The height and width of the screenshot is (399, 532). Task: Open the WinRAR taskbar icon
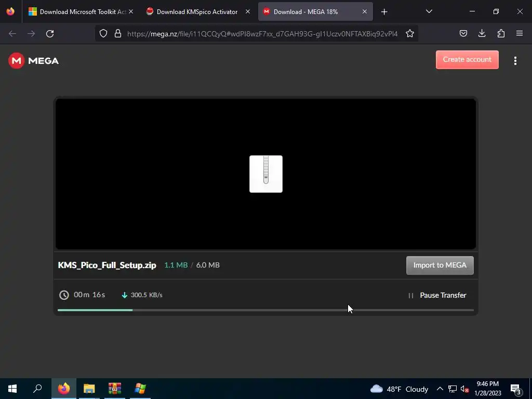[x=115, y=389]
